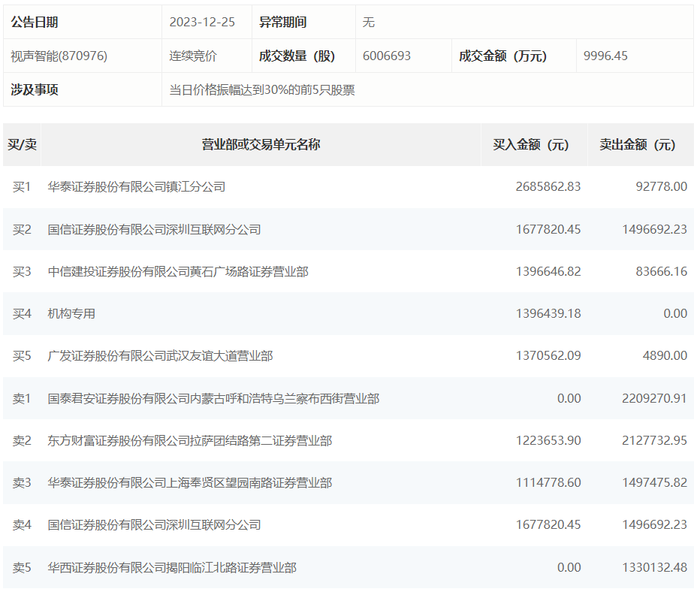This screenshot has height=595, width=700.
Task: Select the volume value 6006693
Action: (387, 56)
